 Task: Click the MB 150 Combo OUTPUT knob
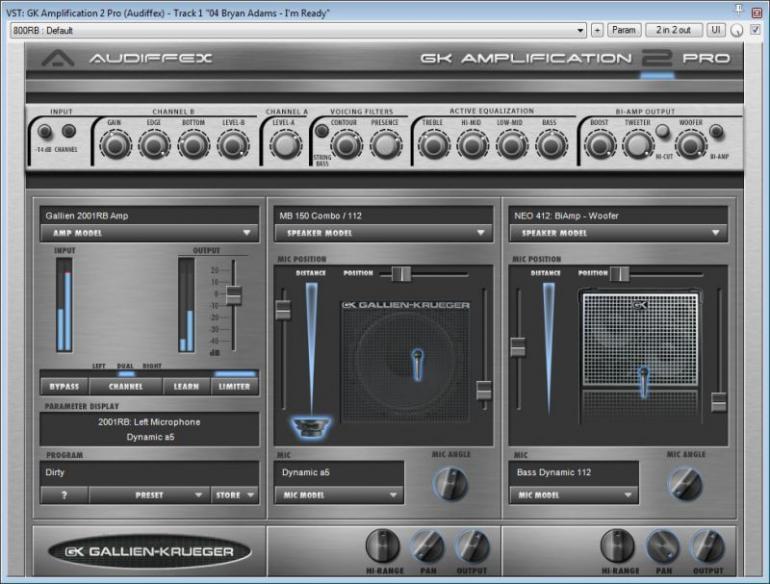pyautogui.click(x=472, y=547)
